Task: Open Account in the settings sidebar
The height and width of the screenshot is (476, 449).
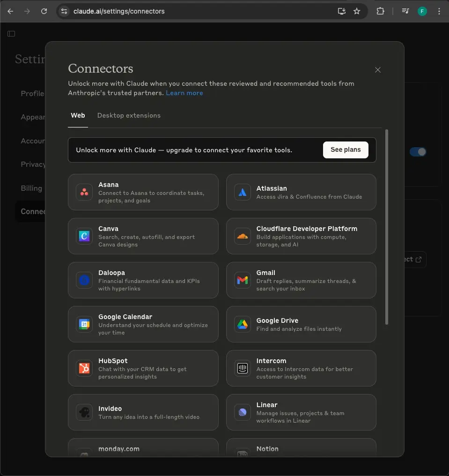Action: click(33, 141)
